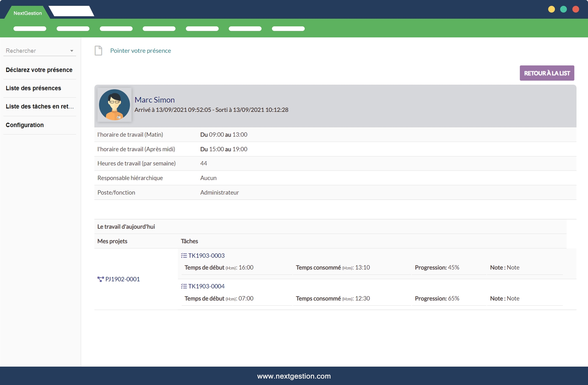
Task: Open task link TK1903-0003
Action: pos(206,256)
